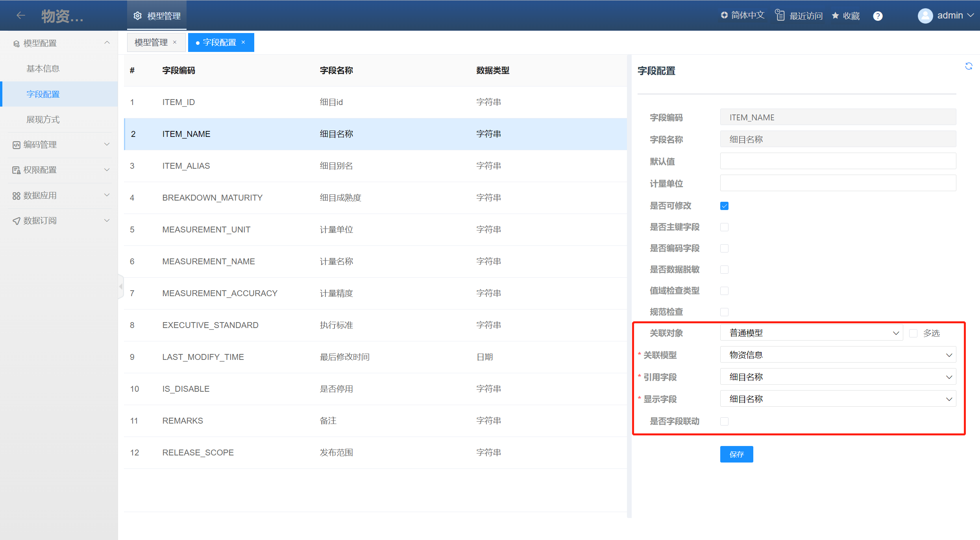Close the 模型管理 tab
Viewport: 980px width, 540px height.
(x=175, y=42)
